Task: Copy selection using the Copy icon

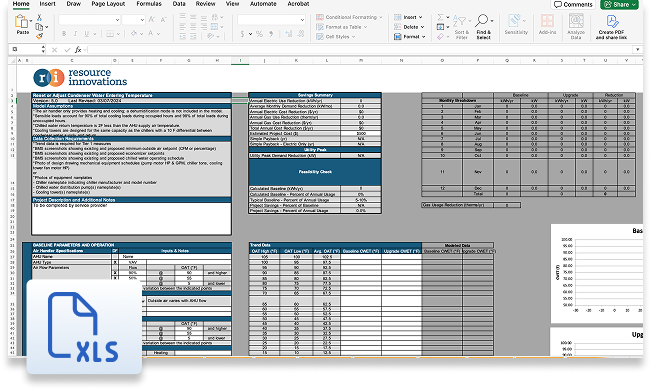Action: click(39, 27)
